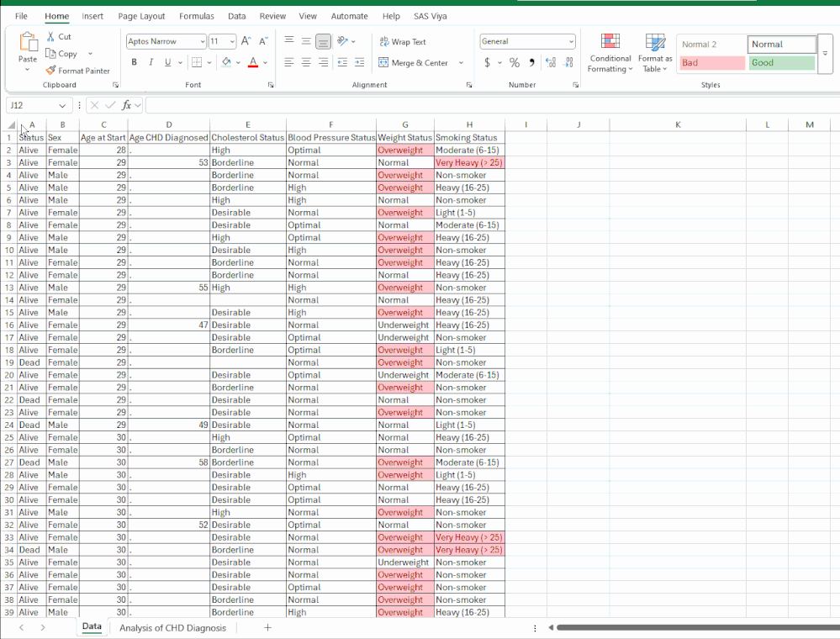Select the Smoking Status header cell

click(x=469, y=138)
